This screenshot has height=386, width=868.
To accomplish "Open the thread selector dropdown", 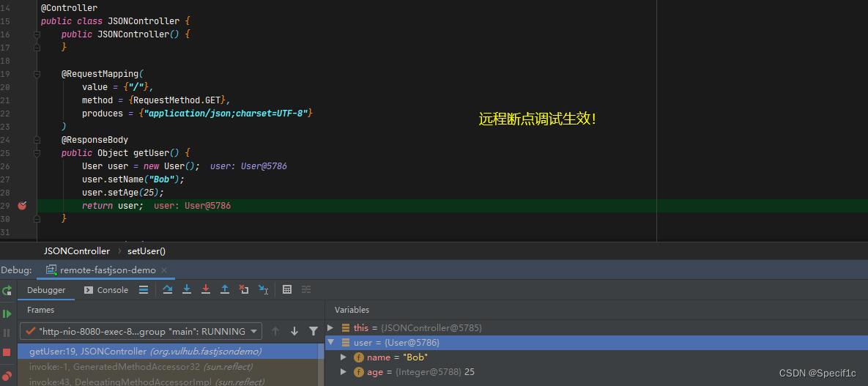I will [141, 331].
